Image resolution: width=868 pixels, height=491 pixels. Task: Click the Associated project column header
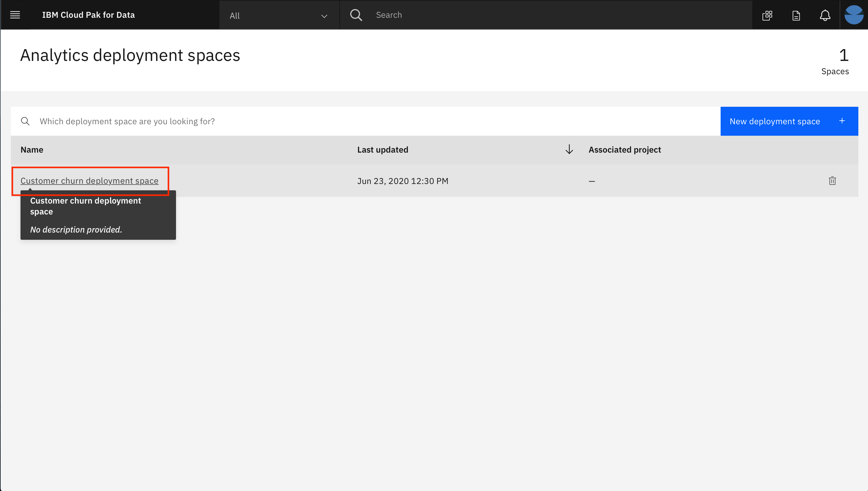point(624,149)
